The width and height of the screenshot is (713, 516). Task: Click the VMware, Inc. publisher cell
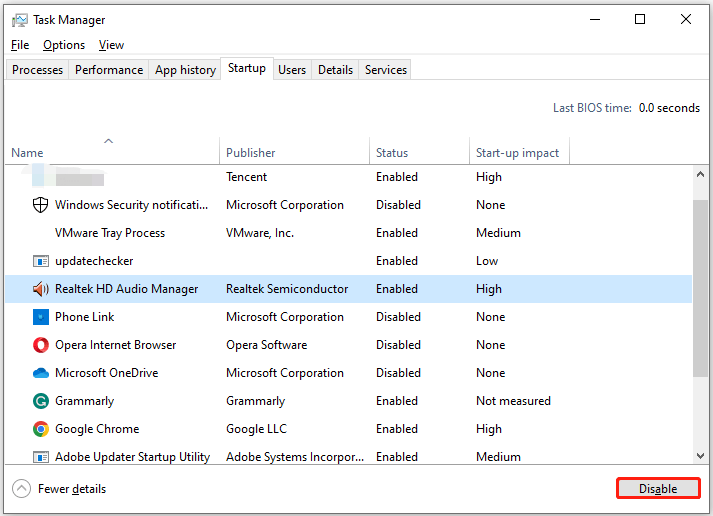[x=260, y=233]
